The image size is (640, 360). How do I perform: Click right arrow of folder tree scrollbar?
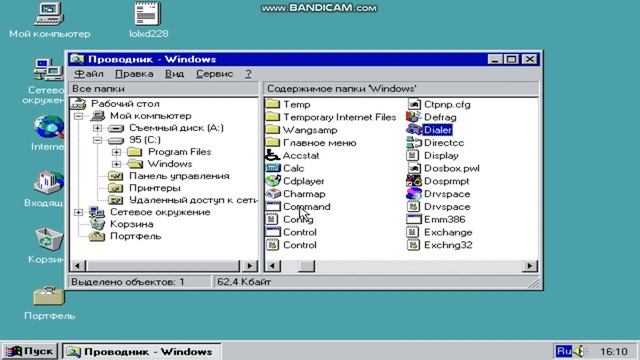click(250, 266)
